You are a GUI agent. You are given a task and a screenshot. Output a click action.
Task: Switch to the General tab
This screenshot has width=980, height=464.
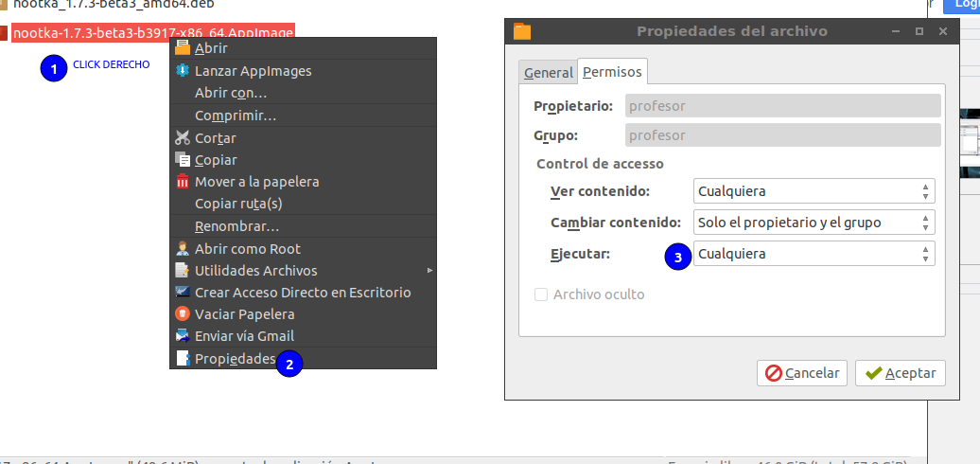[x=548, y=73]
